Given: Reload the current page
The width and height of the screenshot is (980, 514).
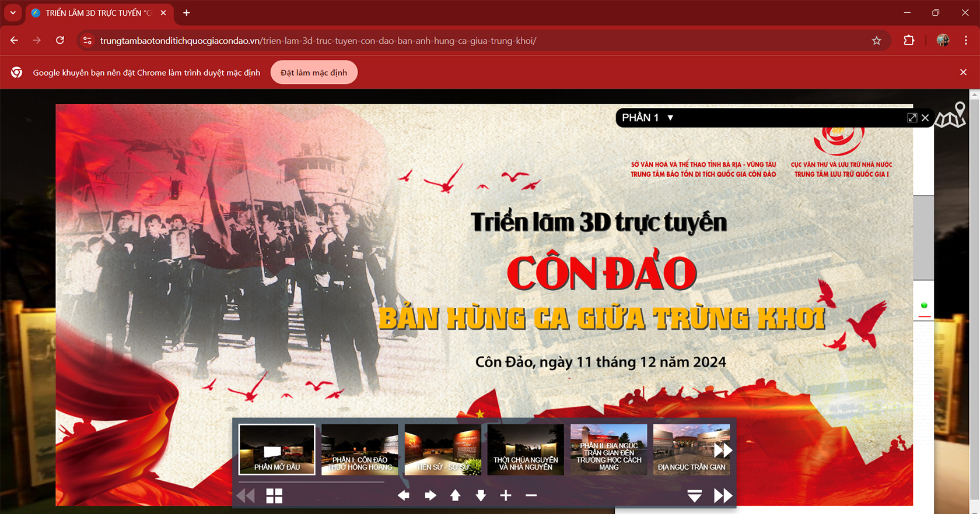Looking at the screenshot, I should click(x=60, y=40).
